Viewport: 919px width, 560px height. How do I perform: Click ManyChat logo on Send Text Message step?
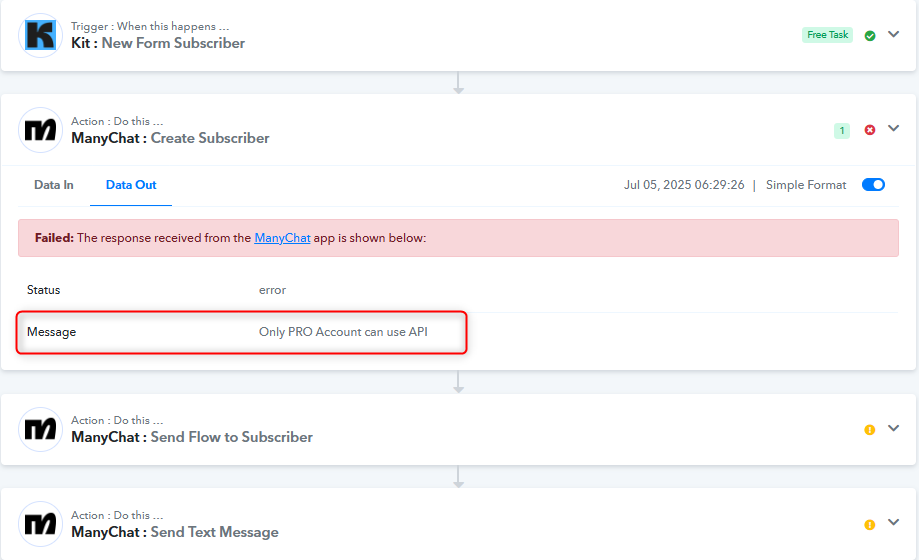pyautogui.click(x=40, y=524)
